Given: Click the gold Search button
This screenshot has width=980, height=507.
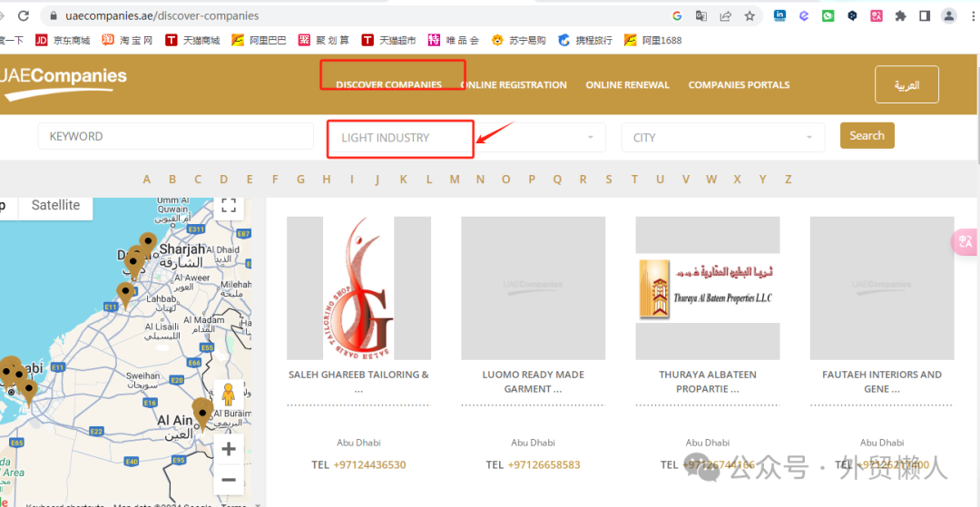Looking at the screenshot, I should (867, 135).
